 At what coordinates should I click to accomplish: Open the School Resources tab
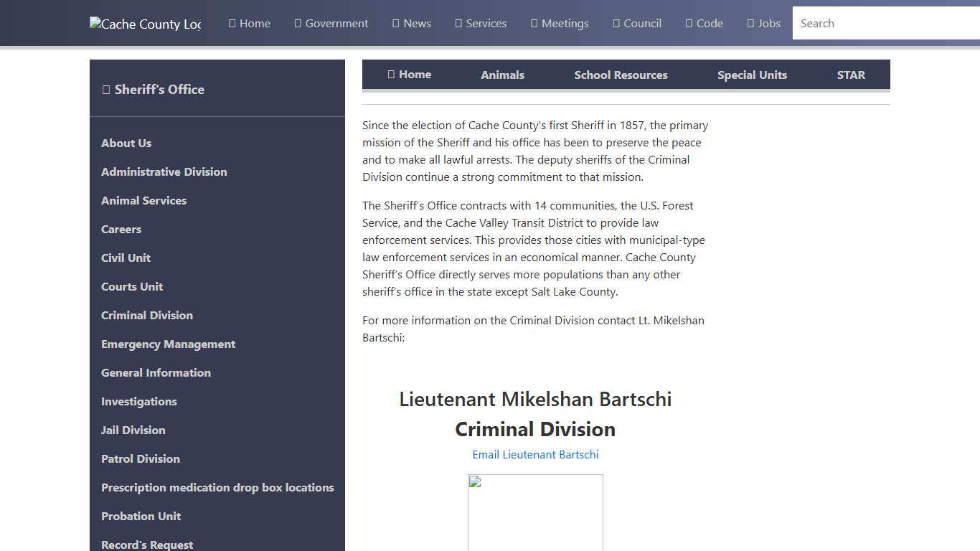[621, 75]
